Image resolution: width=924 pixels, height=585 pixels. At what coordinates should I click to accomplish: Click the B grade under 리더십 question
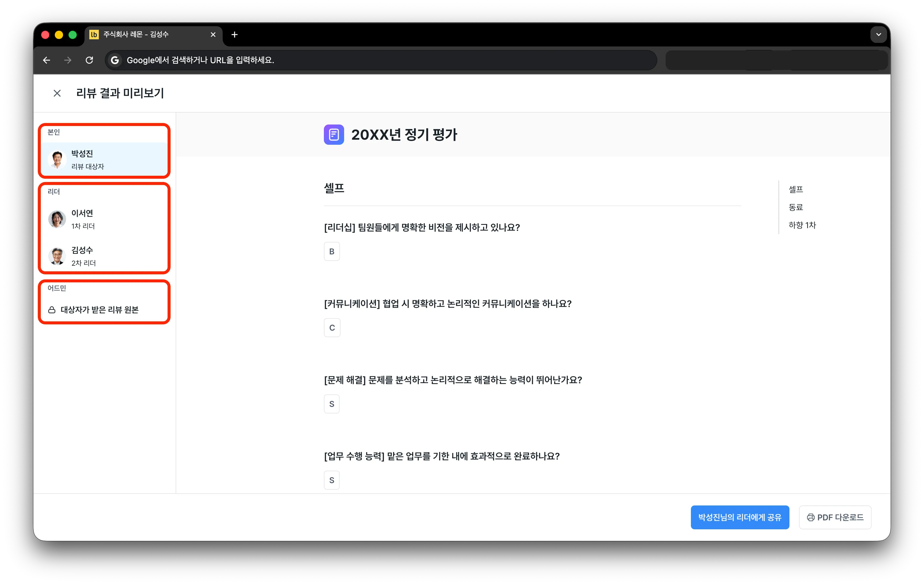[332, 251]
